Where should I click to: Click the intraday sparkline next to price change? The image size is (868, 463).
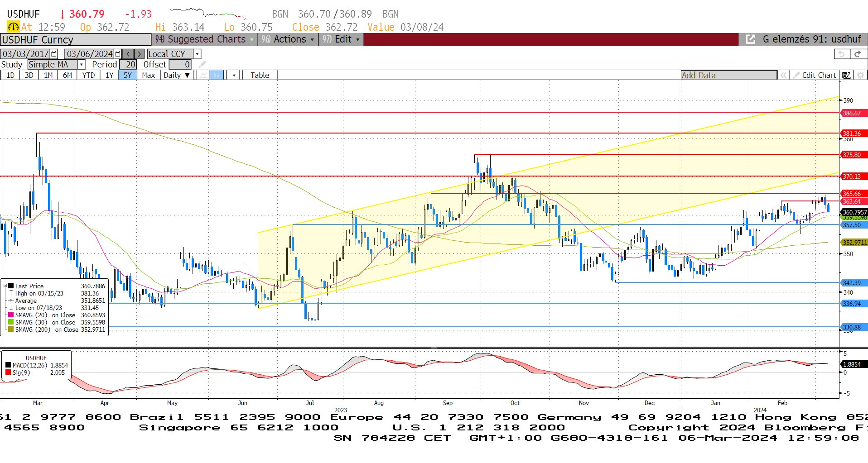[x=208, y=13]
